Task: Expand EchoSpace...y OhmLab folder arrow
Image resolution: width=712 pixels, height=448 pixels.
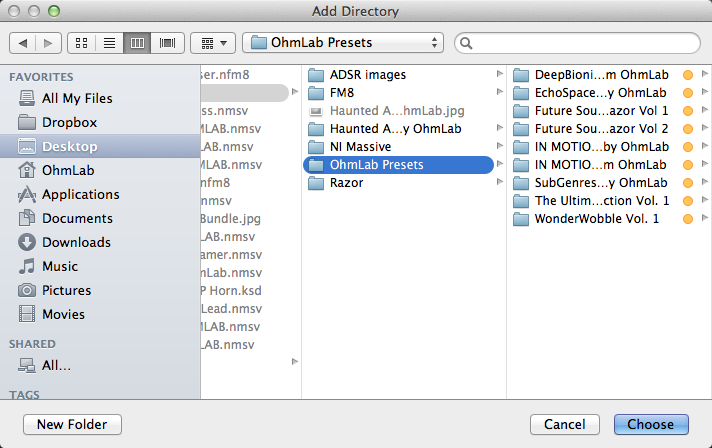Action: 704,92
